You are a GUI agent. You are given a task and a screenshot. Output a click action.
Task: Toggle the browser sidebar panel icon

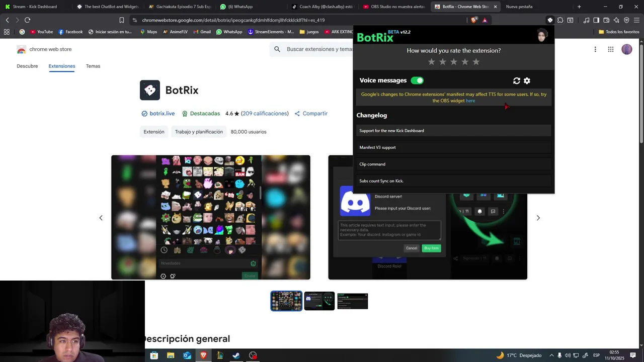coord(596,20)
